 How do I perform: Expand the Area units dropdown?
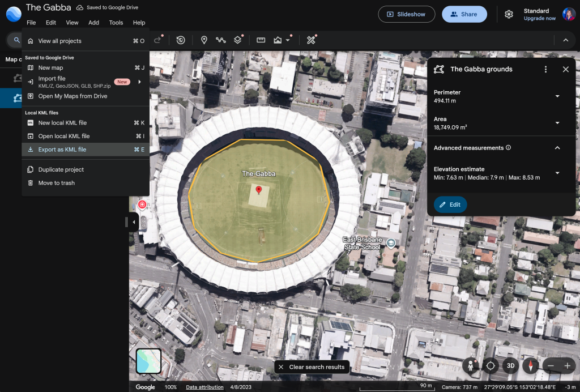(557, 123)
